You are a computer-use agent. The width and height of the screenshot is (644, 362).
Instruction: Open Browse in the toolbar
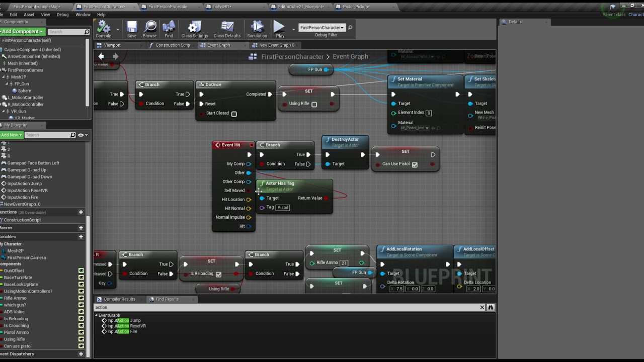point(150,29)
